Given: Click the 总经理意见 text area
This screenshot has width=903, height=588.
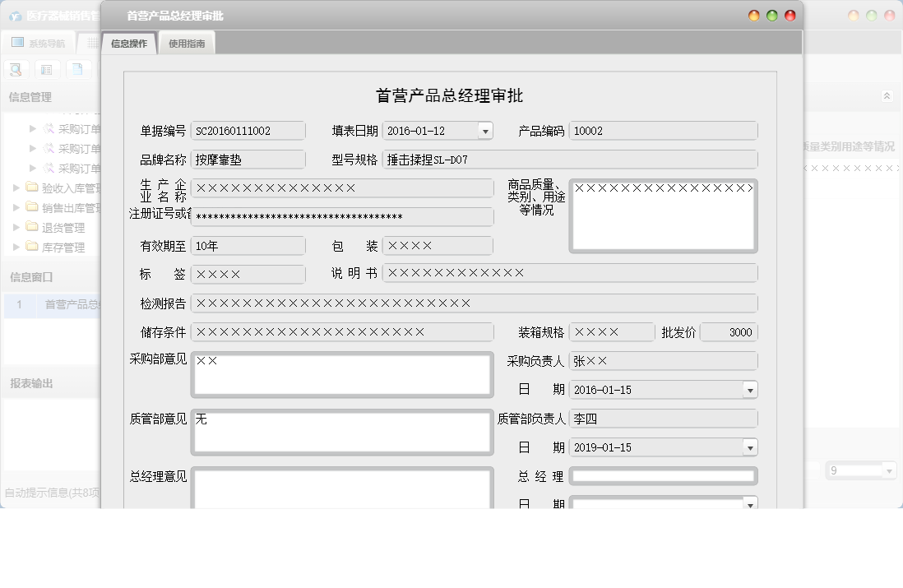Looking at the screenshot, I should [x=342, y=488].
